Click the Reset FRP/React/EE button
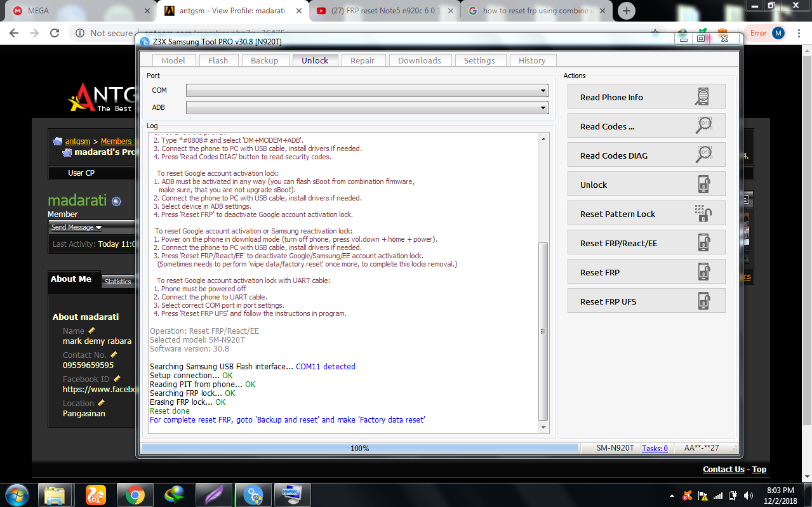Image resolution: width=812 pixels, height=507 pixels. click(646, 242)
